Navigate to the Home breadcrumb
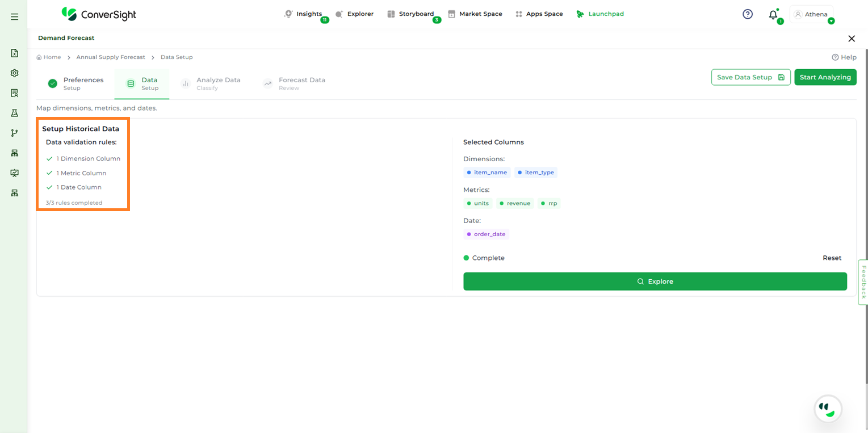868x433 pixels. [x=49, y=57]
